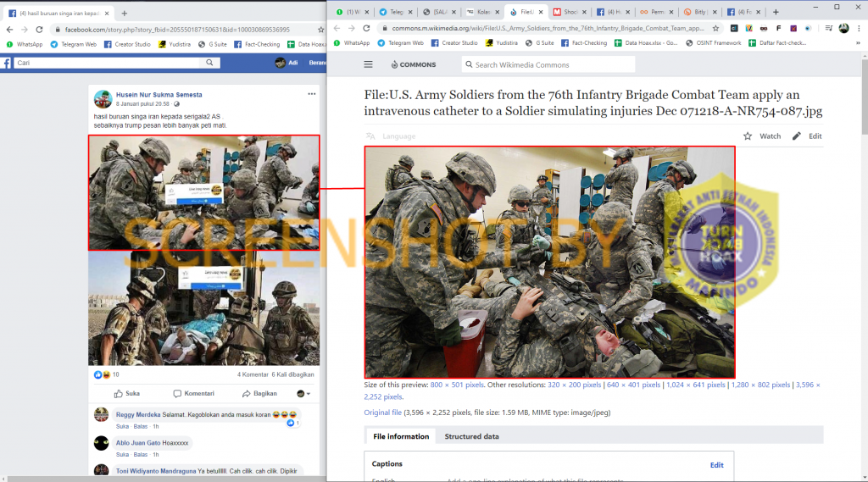Open the Language selector
The height and width of the screenshot is (482, 868).
pyautogui.click(x=391, y=136)
